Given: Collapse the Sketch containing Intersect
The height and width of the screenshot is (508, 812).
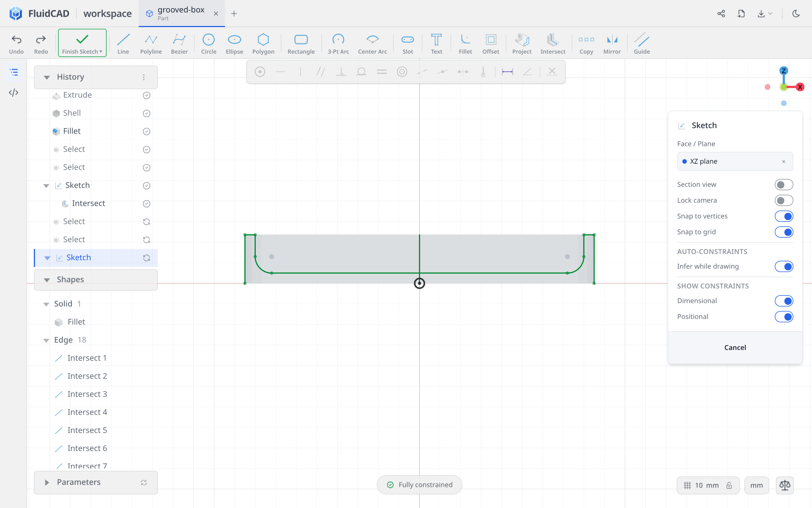Looking at the screenshot, I should [46, 185].
